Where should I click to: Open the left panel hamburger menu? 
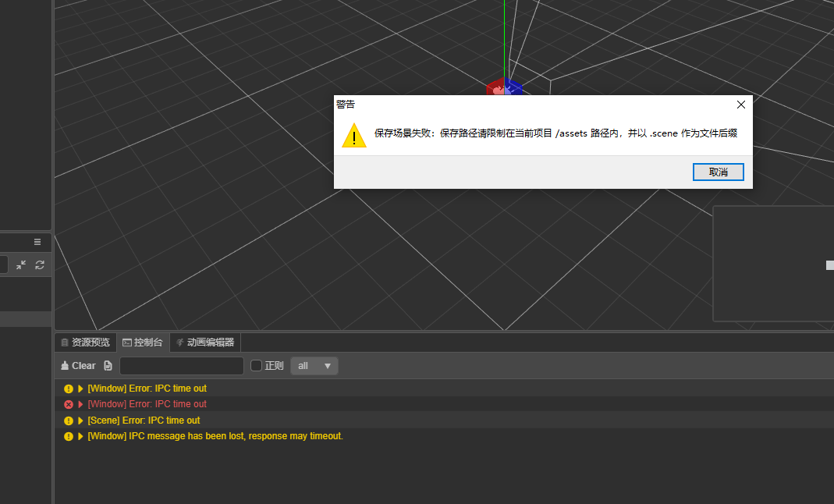pos(37,242)
